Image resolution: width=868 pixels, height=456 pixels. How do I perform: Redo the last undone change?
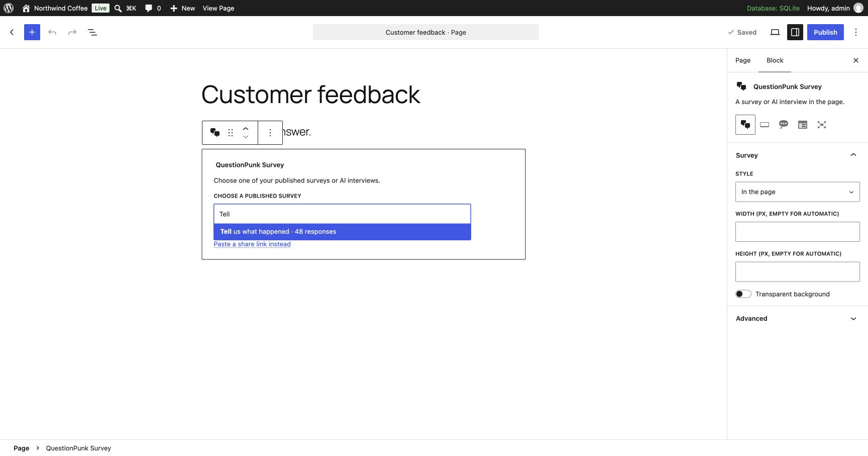coord(72,32)
